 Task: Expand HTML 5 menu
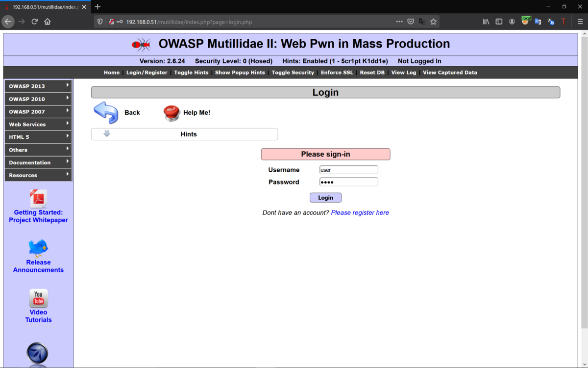(x=38, y=137)
